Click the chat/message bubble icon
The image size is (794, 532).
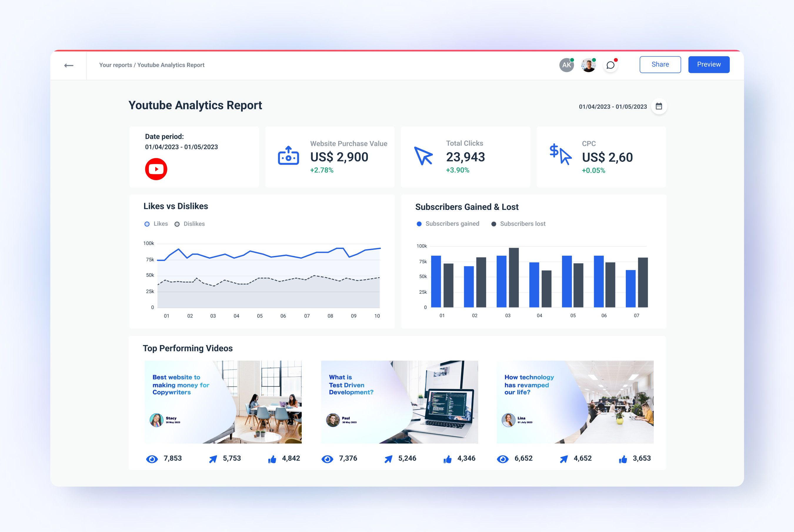point(611,65)
